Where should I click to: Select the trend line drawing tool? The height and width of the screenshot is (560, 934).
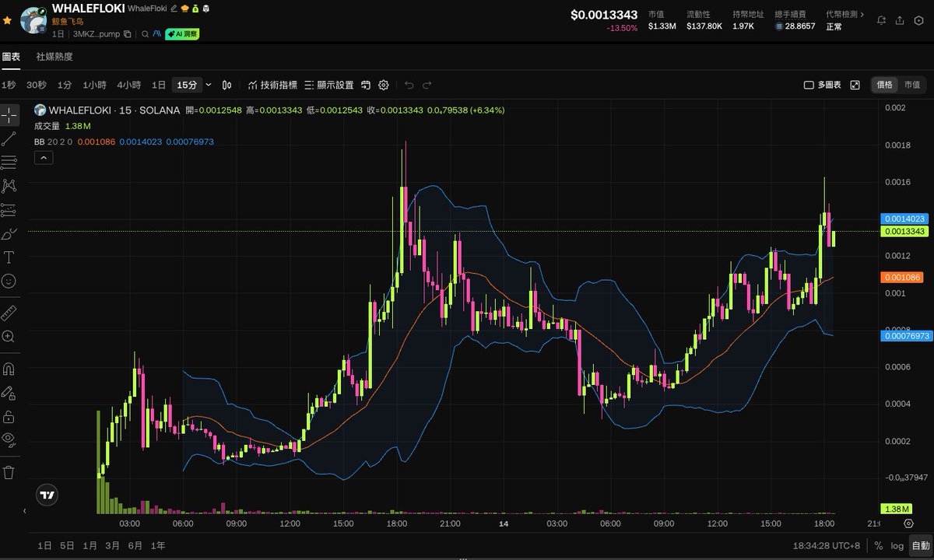point(9,139)
